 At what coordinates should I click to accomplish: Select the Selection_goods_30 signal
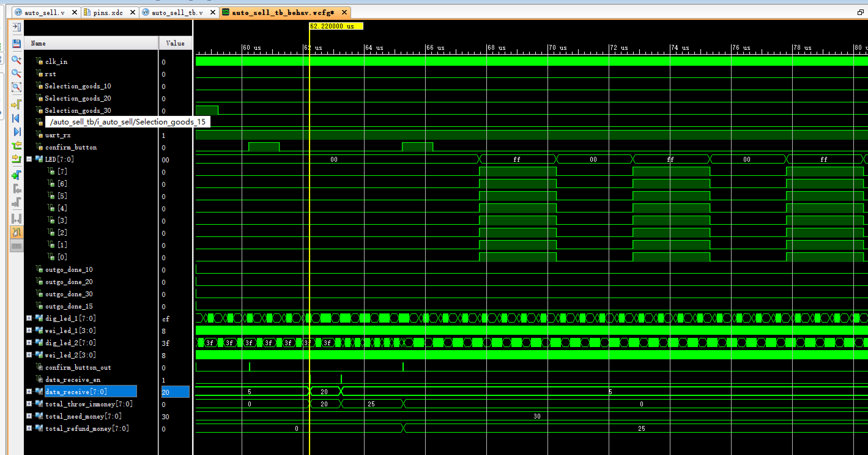coord(78,110)
